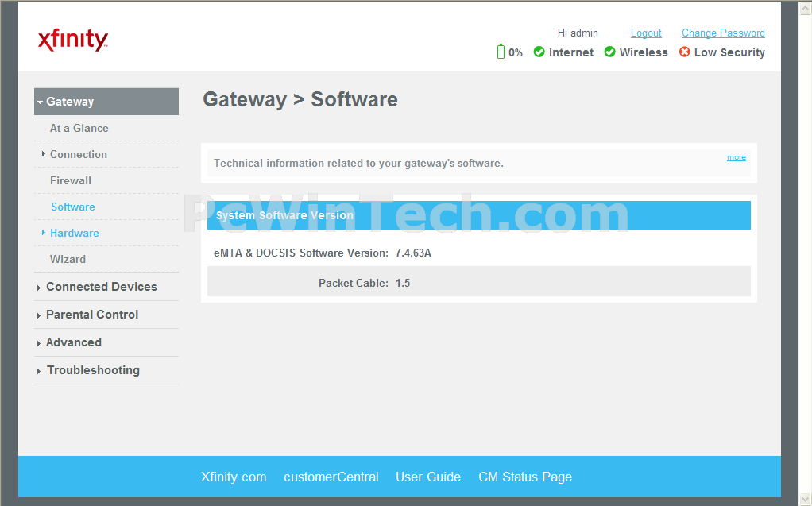Open the Xfinity.com footer link
Screen dimensions: 812x506
click(234, 477)
